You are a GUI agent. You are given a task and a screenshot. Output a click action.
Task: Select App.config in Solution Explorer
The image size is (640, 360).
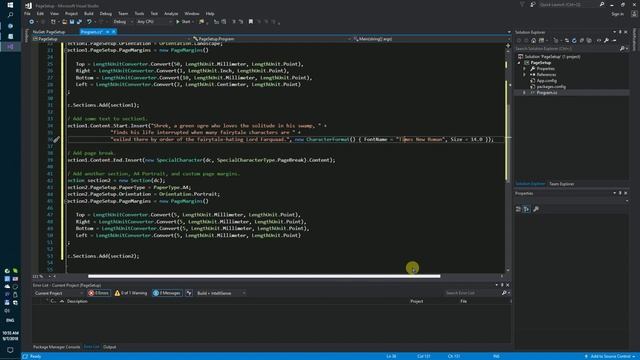pos(547,81)
